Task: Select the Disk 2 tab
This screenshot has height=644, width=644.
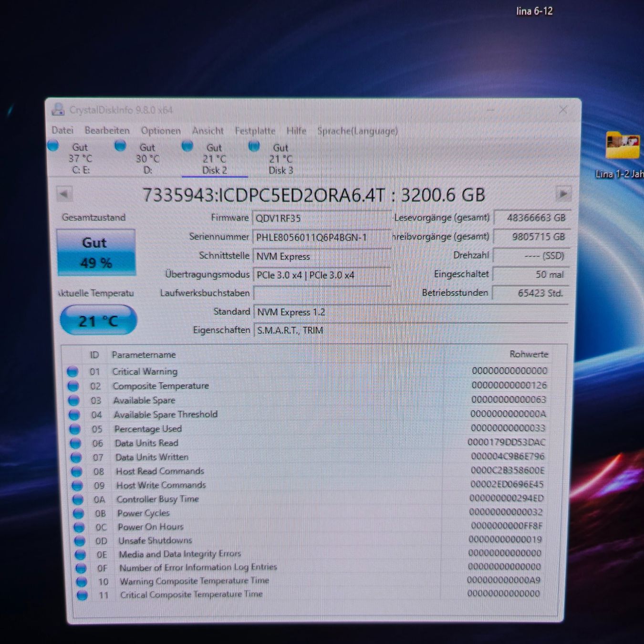Action: click(x=214, y=159)
